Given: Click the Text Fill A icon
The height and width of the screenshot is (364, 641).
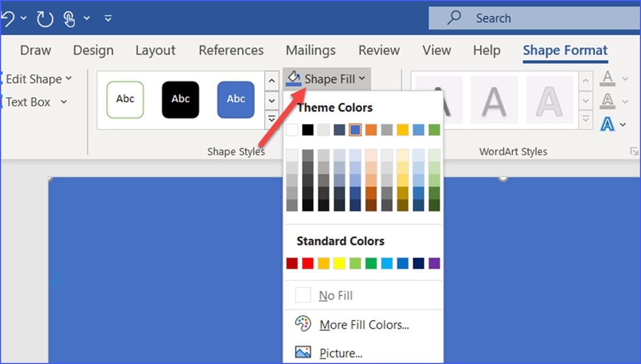Looking at the screenshot, I should (607, 79).
